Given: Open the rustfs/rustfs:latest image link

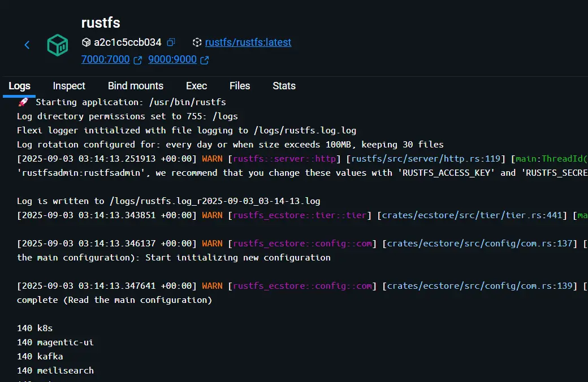Looking at the screenshot, I should point(248,42).
